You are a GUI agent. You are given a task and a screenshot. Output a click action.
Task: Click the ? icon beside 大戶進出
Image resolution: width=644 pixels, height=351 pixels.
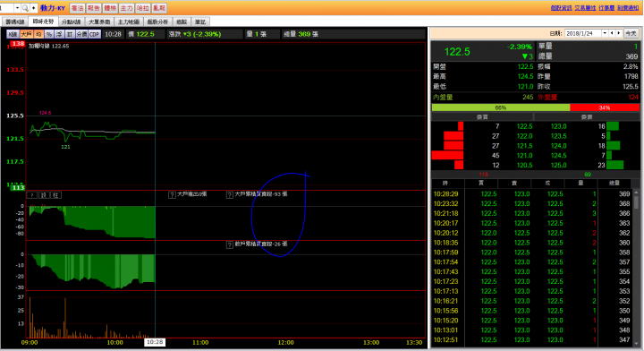pyautogui.click(x=172, y=195)
